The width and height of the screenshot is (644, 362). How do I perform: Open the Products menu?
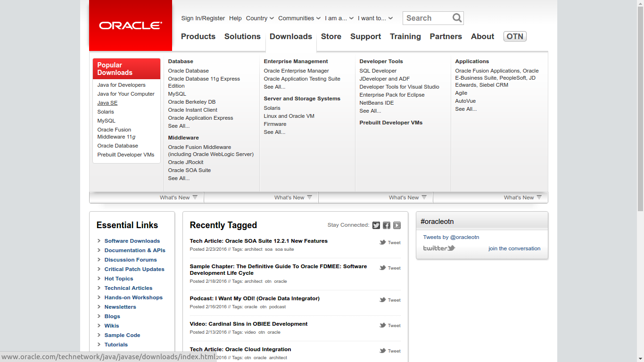coord(198,36)
